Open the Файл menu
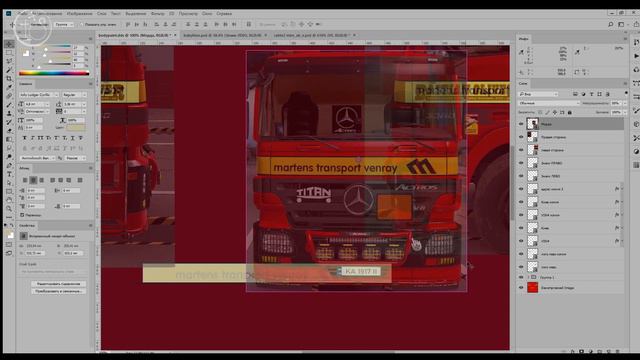 [x=23, y=13]
